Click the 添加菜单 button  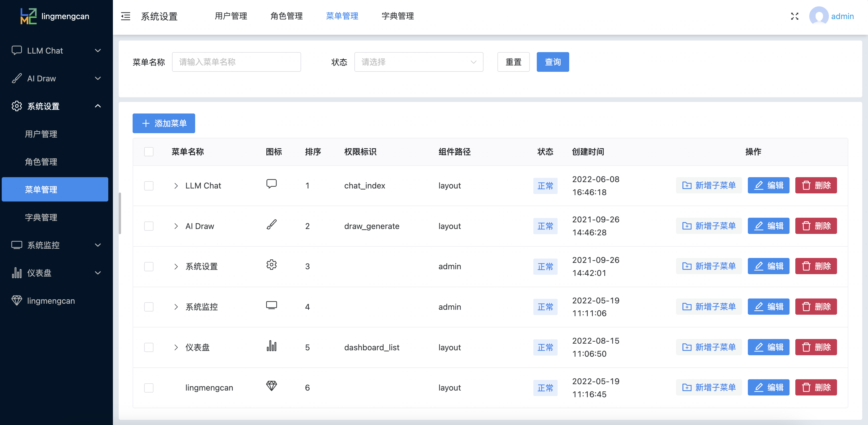(x=164, y=123)
